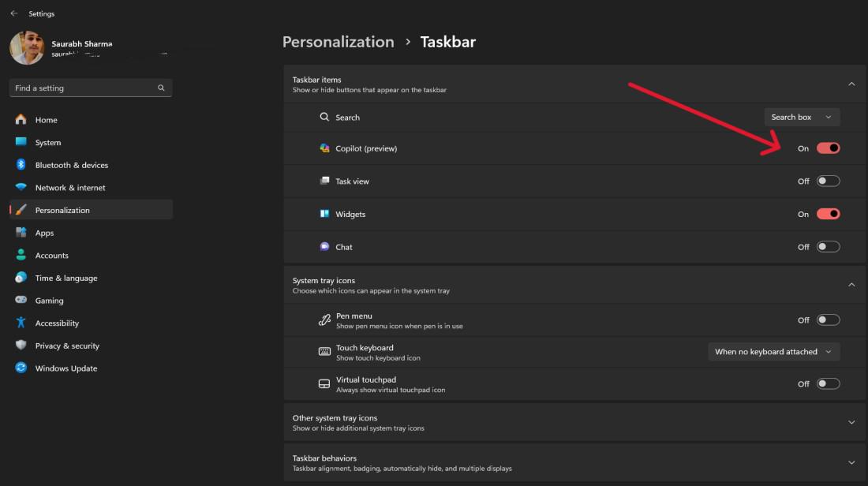Click the Privacy & security shield icon

[21, 346]
